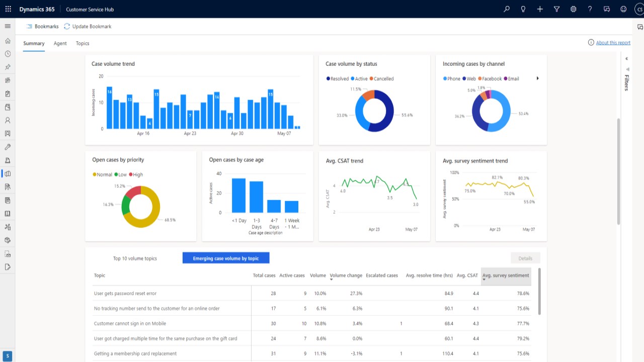Show more channel legend items arrow
The height and width of the screenshot is (362, 644).
pos(538,78)
